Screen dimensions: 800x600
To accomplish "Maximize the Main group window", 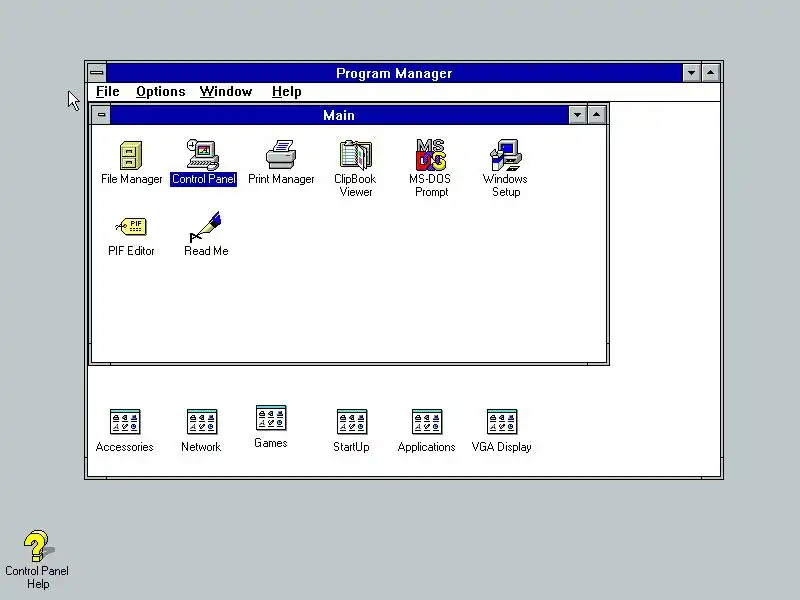I will point(596,115).
